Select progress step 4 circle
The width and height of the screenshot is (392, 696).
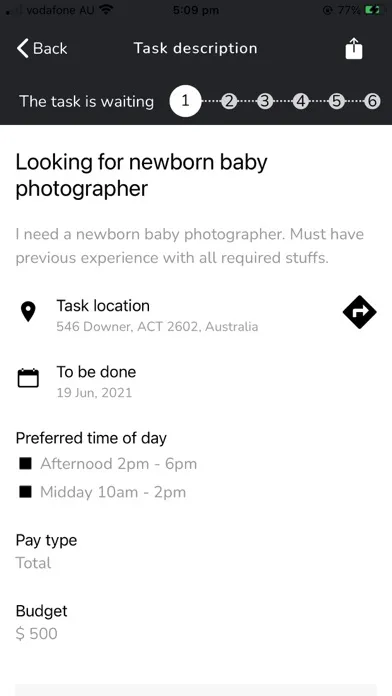tap(301, 102)
